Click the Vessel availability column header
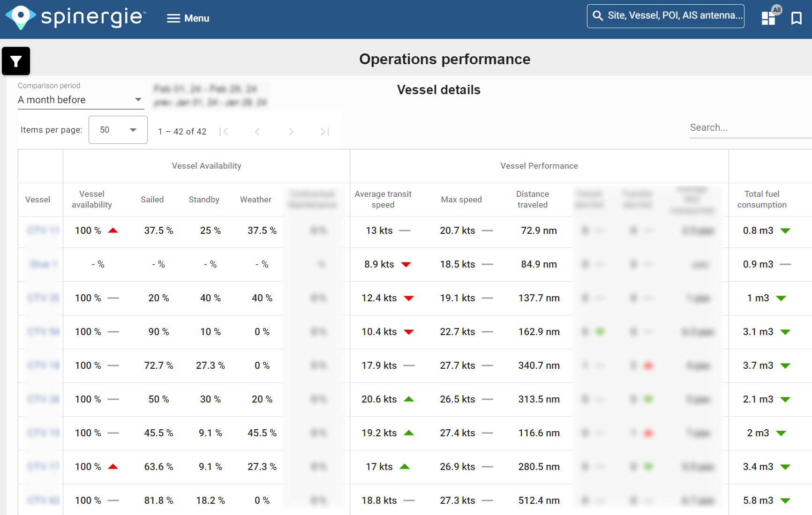 [92, 199]
